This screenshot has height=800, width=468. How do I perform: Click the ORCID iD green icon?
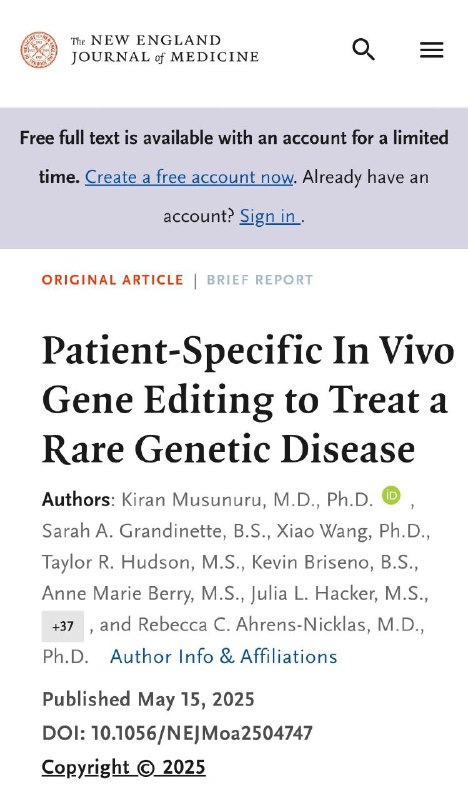click(391, 495)
